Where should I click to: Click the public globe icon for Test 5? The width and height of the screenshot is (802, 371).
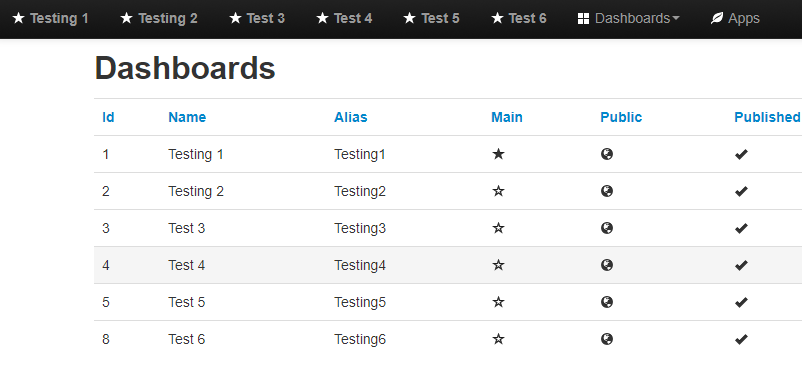tap(607, 302)
